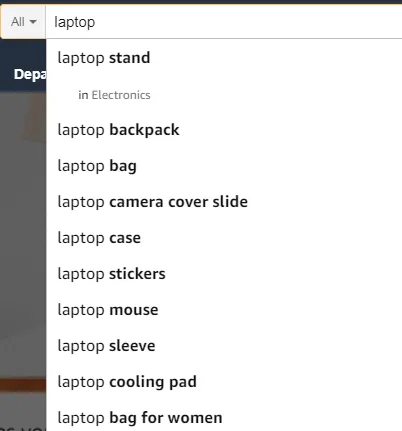
Task: Select the laptop backpack suggestion
Action: [224, 130]
